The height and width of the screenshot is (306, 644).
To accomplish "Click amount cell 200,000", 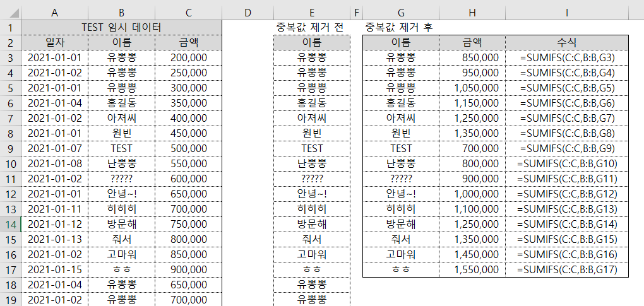I will [x=189, y=58].
